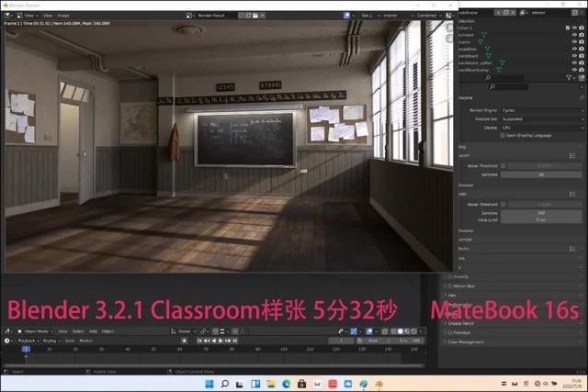Image resolution: width=588 pixels, height=392 pixels.
Task: Toggle Render Noise Threshold checkbox
Action: tap(503, 204)
